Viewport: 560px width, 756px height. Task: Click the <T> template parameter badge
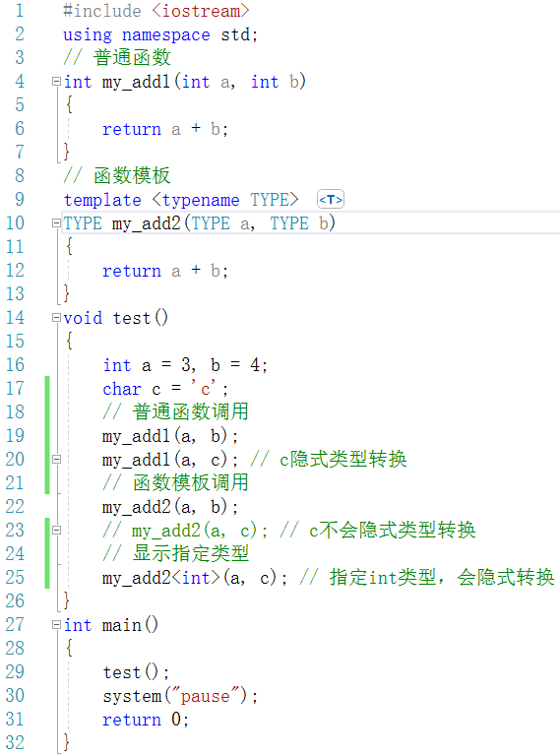pyautogui.click(x=331, y=200)
